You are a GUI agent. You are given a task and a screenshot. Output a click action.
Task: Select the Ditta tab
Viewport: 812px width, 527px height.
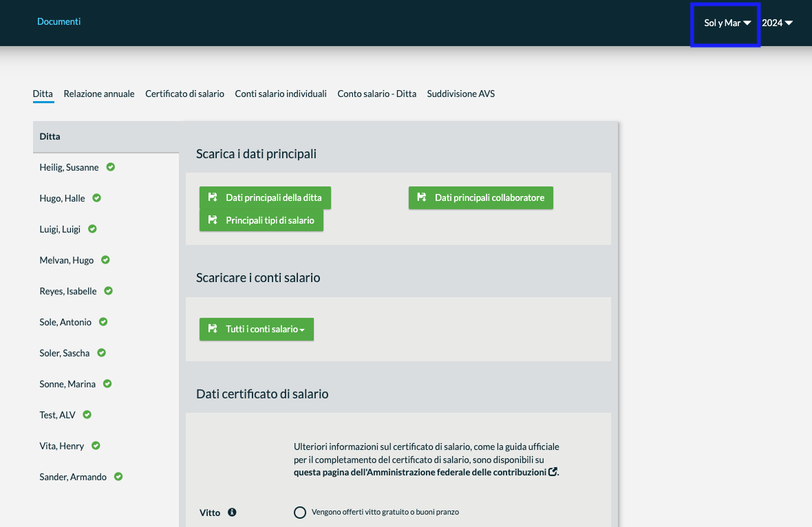(43, 94)
